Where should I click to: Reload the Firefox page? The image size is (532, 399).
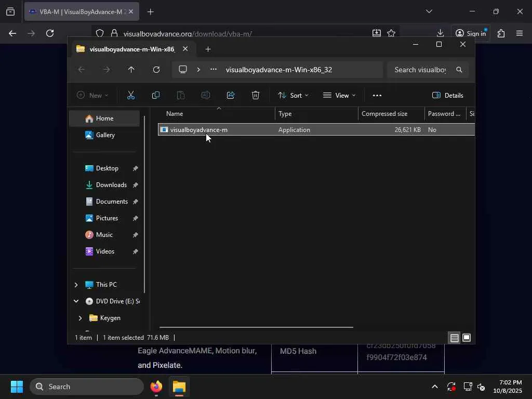pyautogui.click(x=50, y=33)
